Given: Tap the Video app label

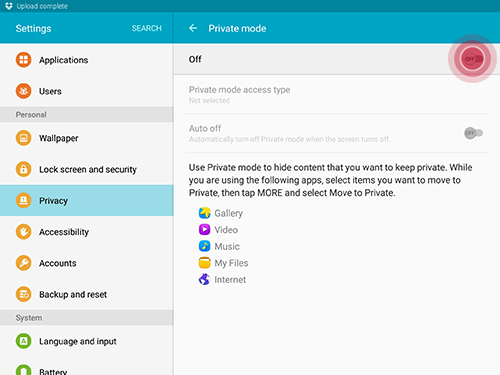Looking at the screenshot, I should coord(226,230).
